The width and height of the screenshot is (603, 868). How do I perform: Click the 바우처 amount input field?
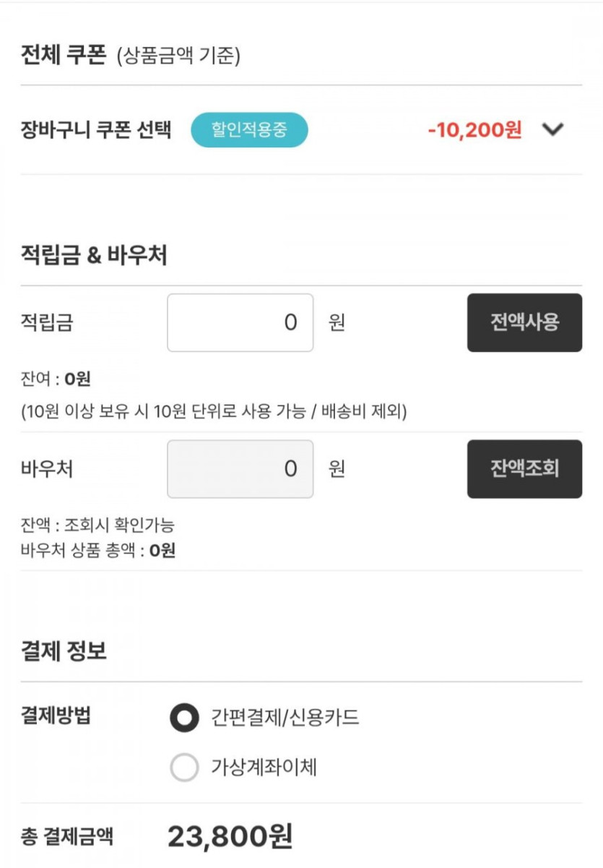(240, 469)
